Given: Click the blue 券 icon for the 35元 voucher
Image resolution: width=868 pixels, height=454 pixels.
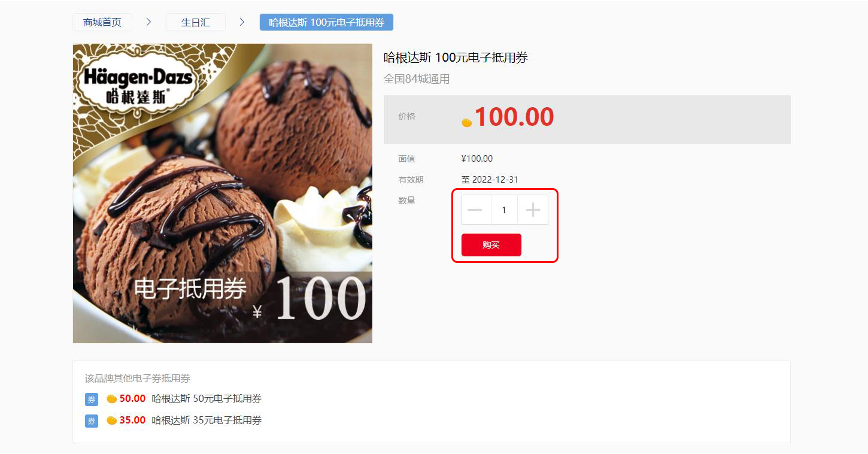Looking at the screenshot, I should 92,421.
